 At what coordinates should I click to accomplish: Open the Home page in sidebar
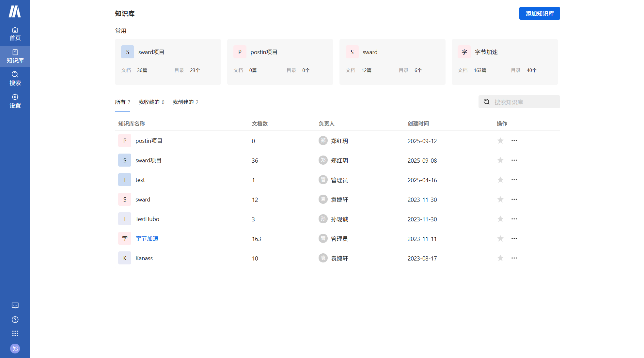tap(15, 34)
